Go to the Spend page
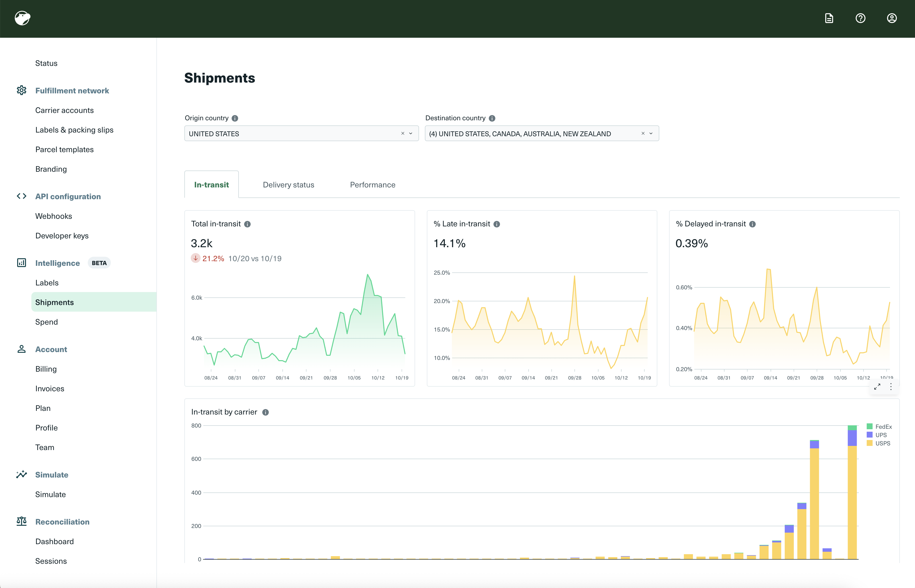The height and width of the screenshot is (588, 915). (x=47, y=322)
